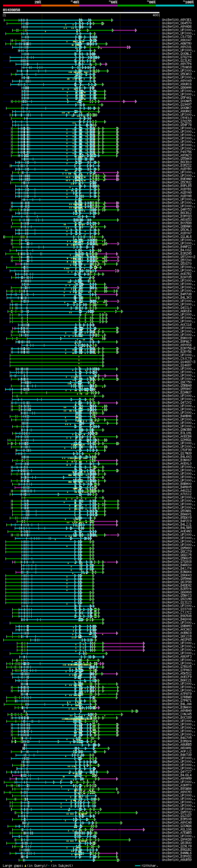Click label UniRef100_Q5T200-2
The image size is (197, 868).
tap(179, 257)
